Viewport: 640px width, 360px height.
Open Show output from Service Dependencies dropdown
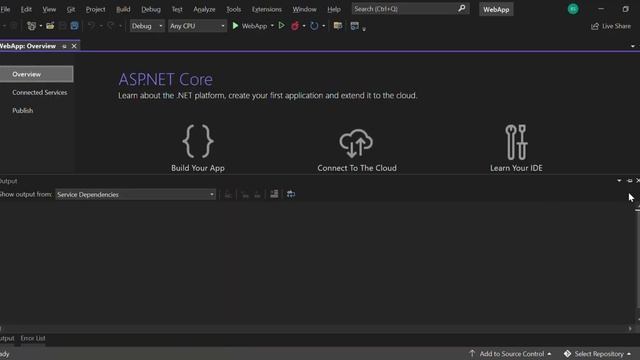[x=135, y=195]
